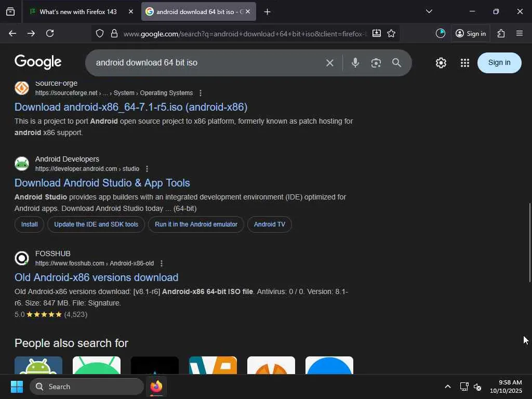The height and width of the screenshot is (399, 532).
Task: Open the blue circle thumbnail suggestion
Action: pyautogui.click(x=329, y=365)
